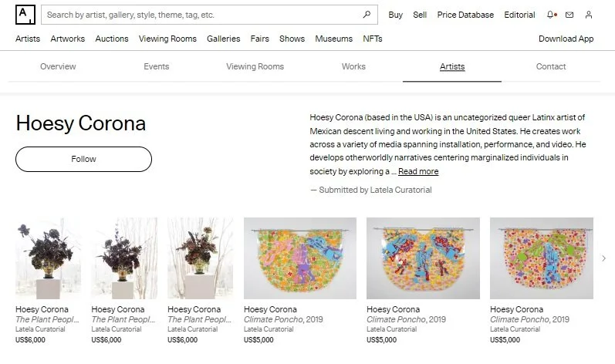This screenshot has height=364, width=615.
Task: Open first Plant People artwork thumbnail
Action: pyautogui.click(x=49, y=258)
